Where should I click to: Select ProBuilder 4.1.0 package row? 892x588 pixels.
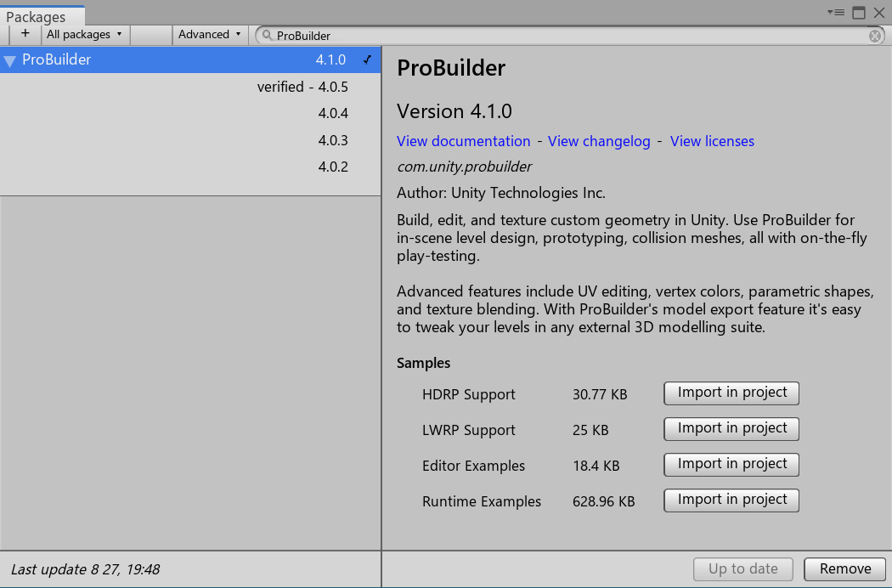click(190, 59)
